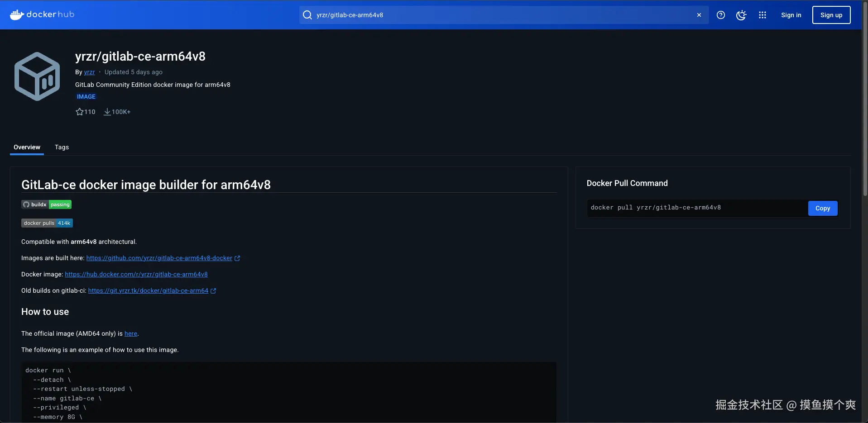868x423 pixels.
Task: Click the Sign in link
Action: point(791,15)
